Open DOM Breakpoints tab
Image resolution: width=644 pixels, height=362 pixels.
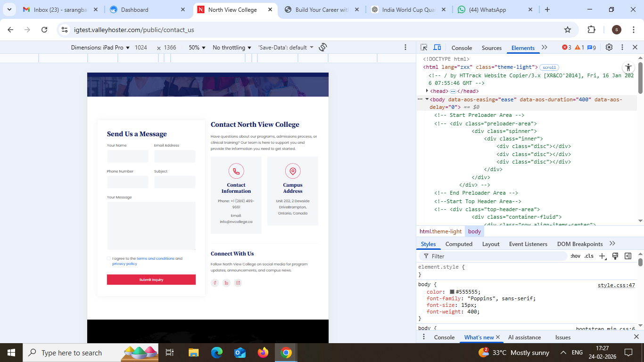pyautogui.click(x=580, y=244)
